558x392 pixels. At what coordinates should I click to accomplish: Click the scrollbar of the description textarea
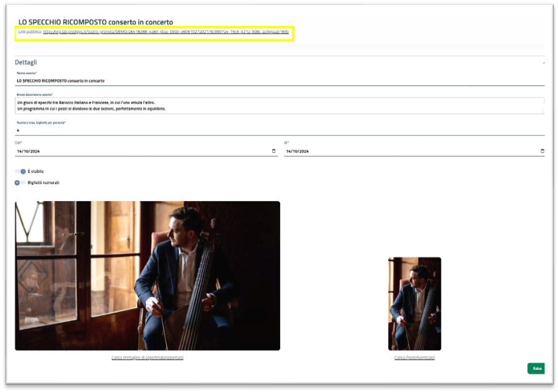pyautogui.click(x=543, y=106)
